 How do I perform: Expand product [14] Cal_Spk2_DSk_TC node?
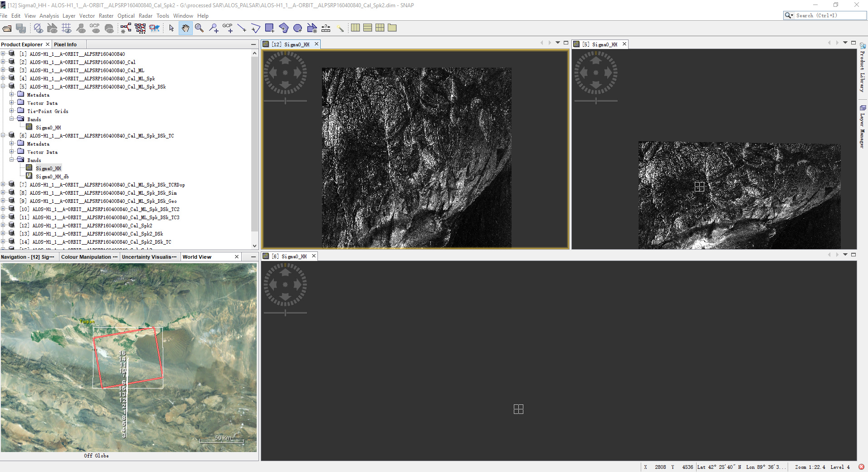point(3,241)
